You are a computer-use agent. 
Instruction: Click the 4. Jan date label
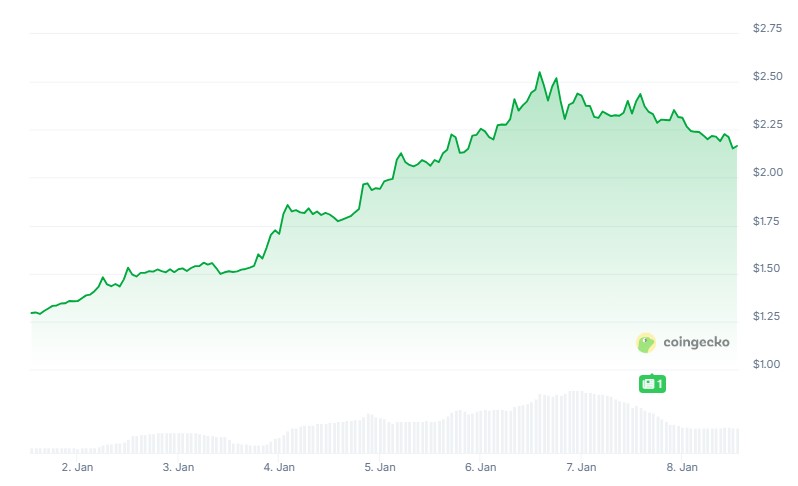[x=279, y=467]
